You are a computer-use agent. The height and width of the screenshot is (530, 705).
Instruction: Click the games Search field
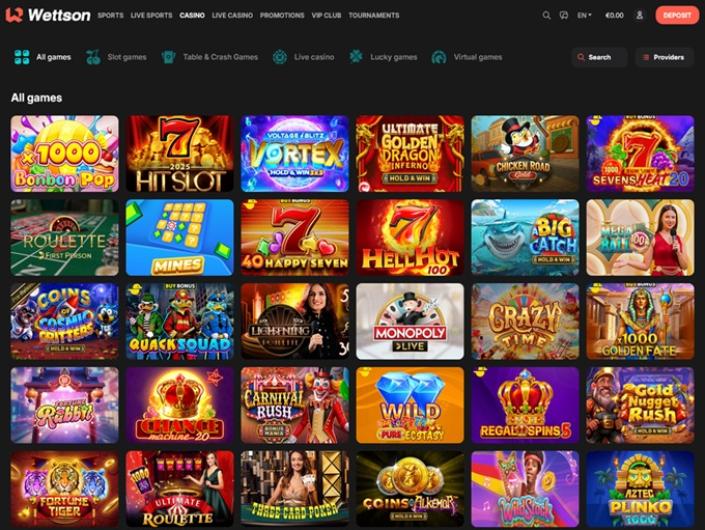tap(599, 57)
